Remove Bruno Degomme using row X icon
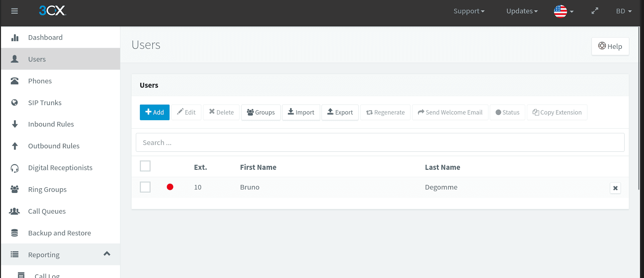 click(615, 188)
